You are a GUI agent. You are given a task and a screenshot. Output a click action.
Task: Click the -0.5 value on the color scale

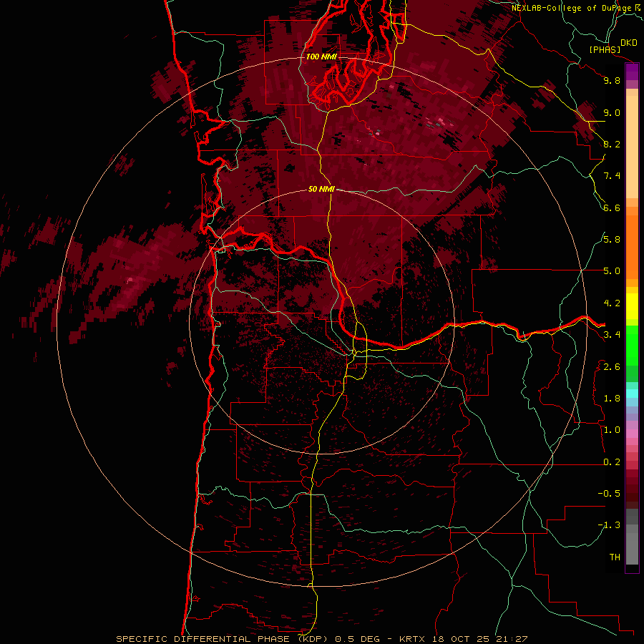[x=609, y=494]
